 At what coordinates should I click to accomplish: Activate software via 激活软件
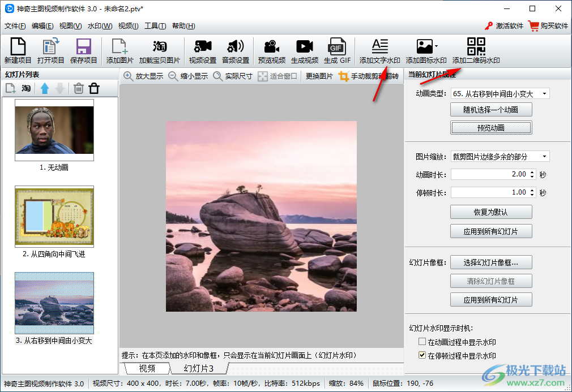point(504,26)
